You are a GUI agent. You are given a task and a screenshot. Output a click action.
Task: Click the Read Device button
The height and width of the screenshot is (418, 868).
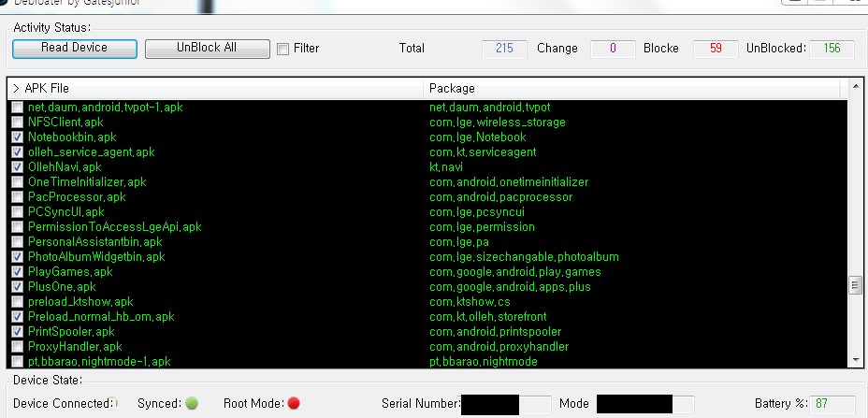tap(74, 49)
